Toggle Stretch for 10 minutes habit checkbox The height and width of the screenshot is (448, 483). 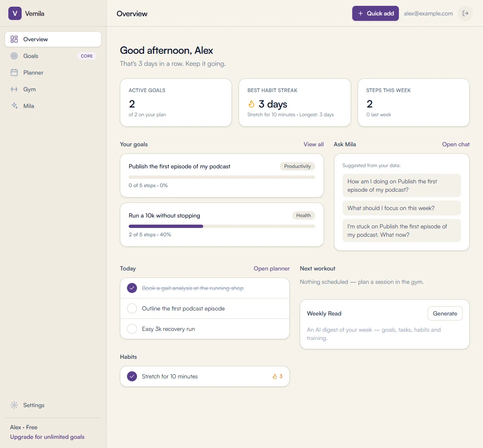point(132,376)
